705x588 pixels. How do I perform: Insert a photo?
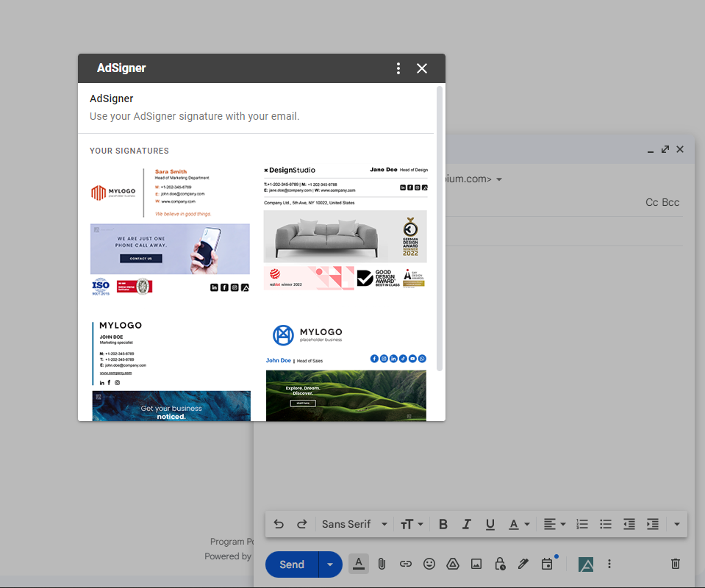tap(476, 564)
